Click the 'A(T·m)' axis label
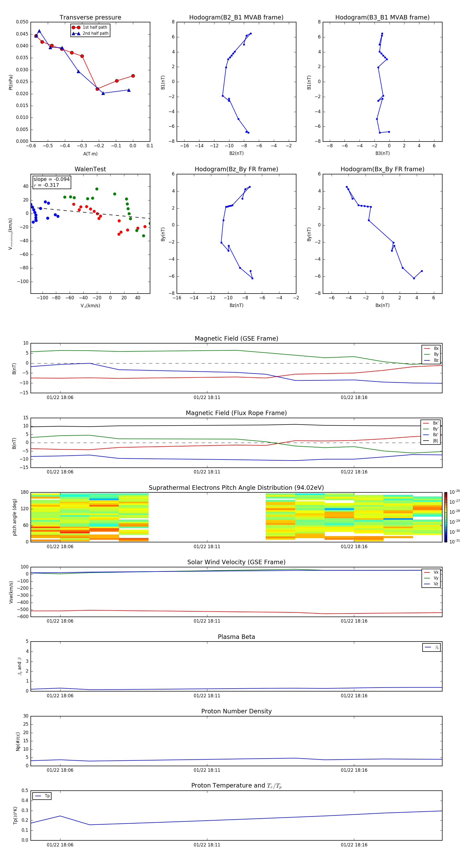Viewport: 473px width, 868px height. click(x=90, y=154)
